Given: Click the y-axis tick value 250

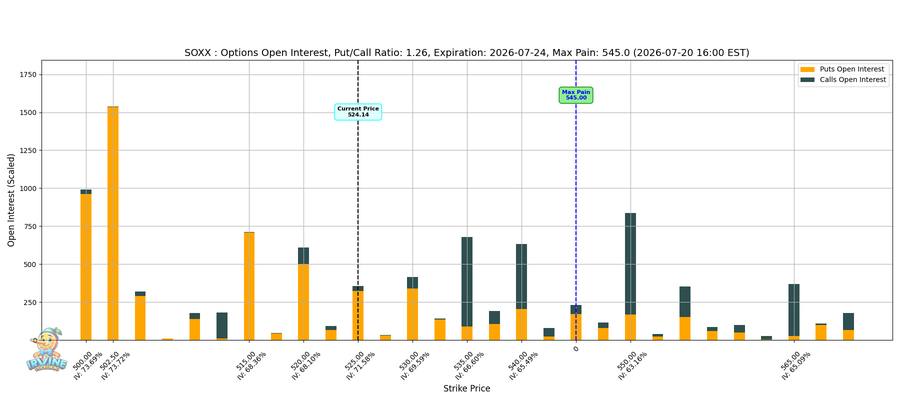Looking at the screenshot, I should click(29, 302).
